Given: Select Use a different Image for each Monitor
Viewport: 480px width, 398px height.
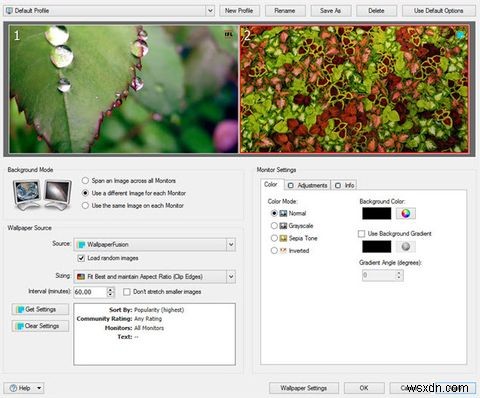Looking at the screenshot, I should (85, 193).
